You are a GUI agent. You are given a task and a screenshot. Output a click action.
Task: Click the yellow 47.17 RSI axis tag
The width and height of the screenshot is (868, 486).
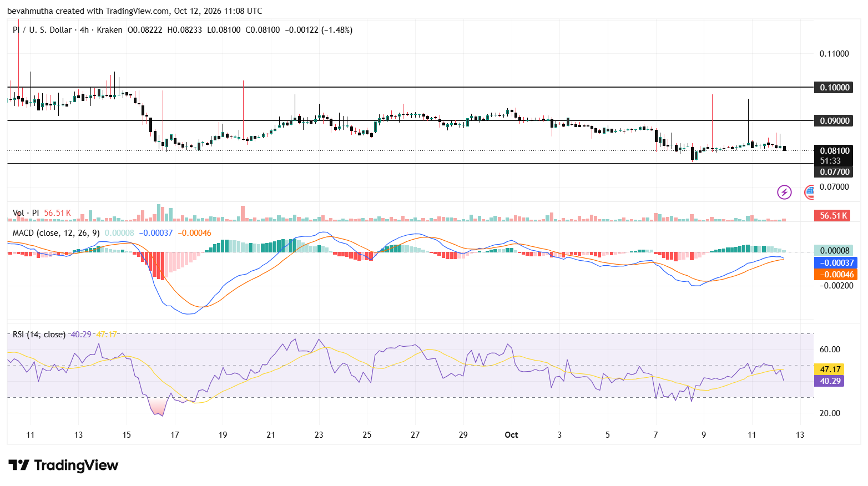829,369
